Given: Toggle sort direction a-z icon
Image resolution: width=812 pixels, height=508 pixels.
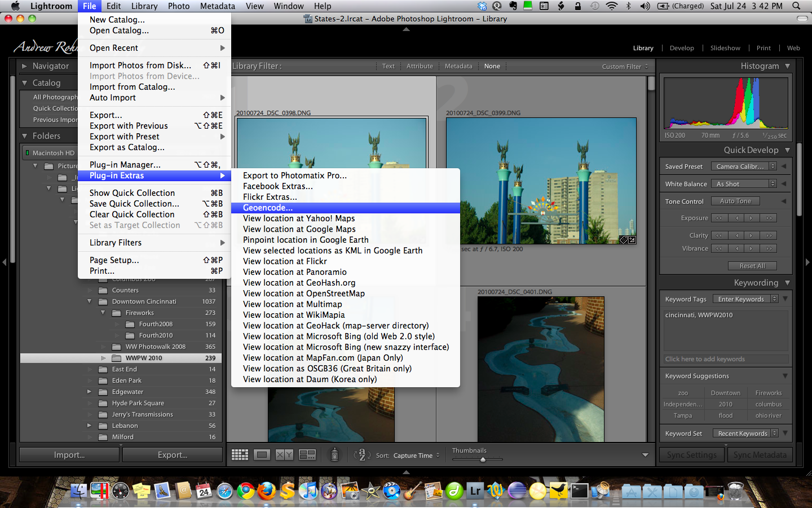Looking at the screenshot, I should 361,455.
